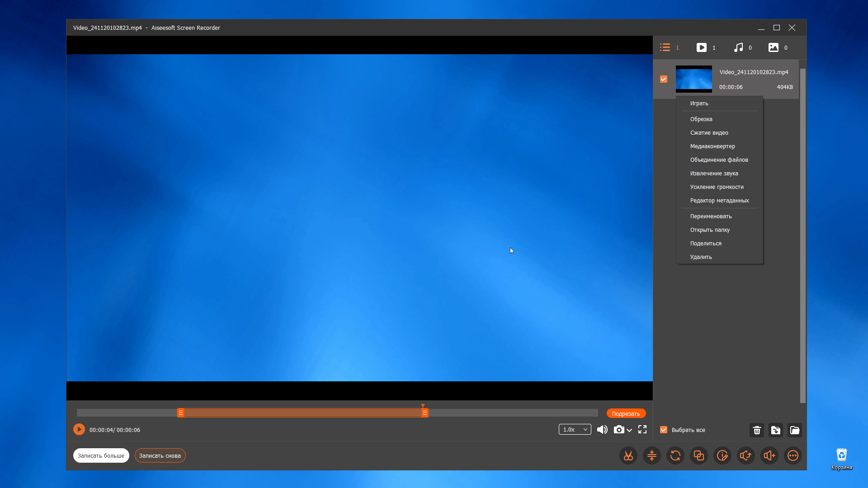
Task: Mute the playback volume speaker
Action: pyautogui.click(x=602, y=430)
